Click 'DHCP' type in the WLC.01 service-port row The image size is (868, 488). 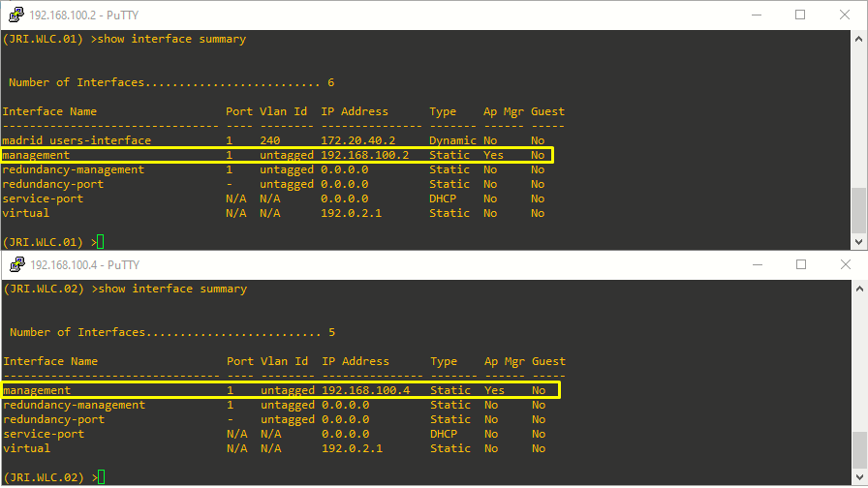(x=443, y=198)
